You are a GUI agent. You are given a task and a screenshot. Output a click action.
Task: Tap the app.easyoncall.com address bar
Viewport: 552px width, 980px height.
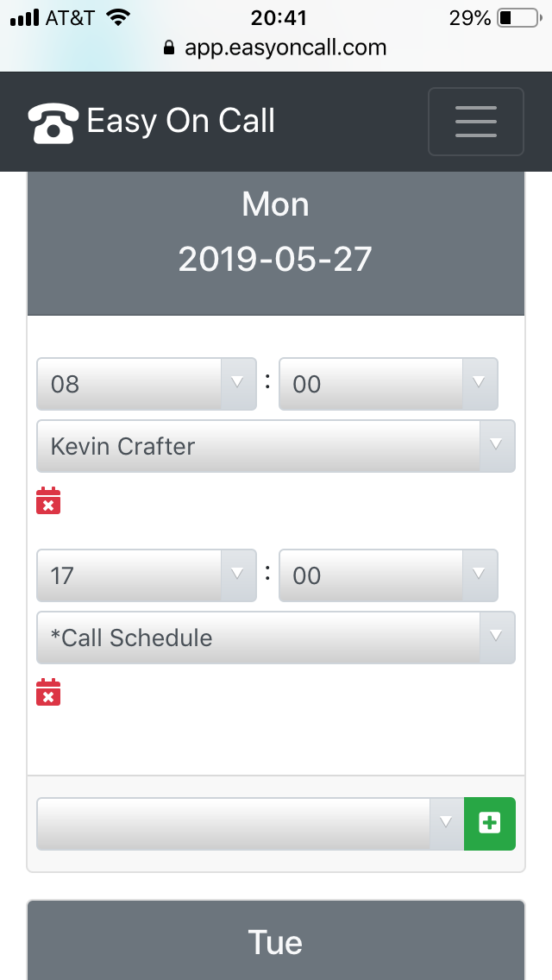tap(285, 47)
